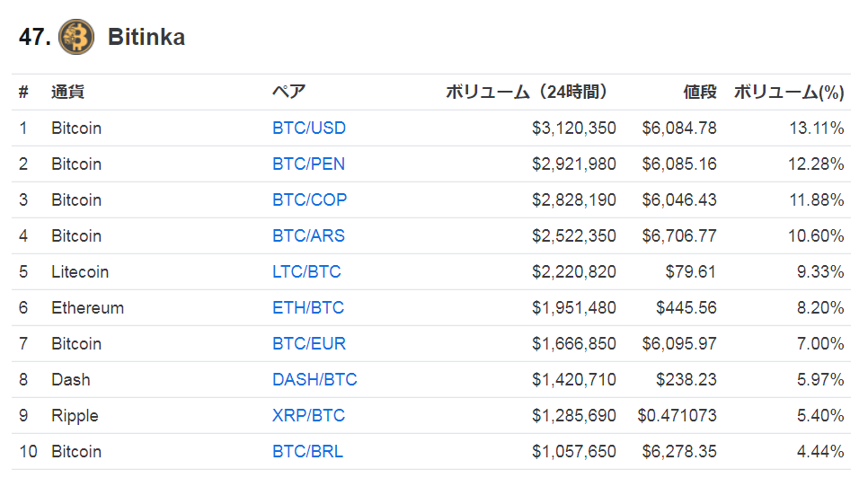Click the 10.60% volume share

(x=817, y=235)
